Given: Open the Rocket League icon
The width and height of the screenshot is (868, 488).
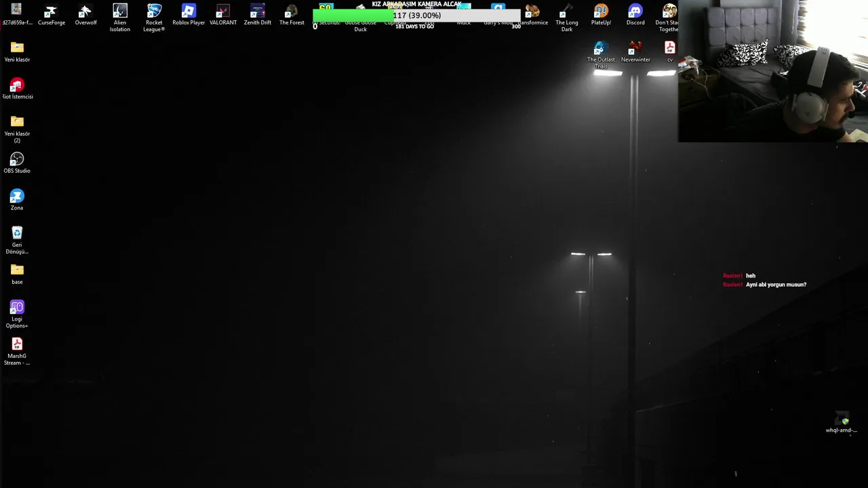Looking at the screenshot, I should pos(154,18).
